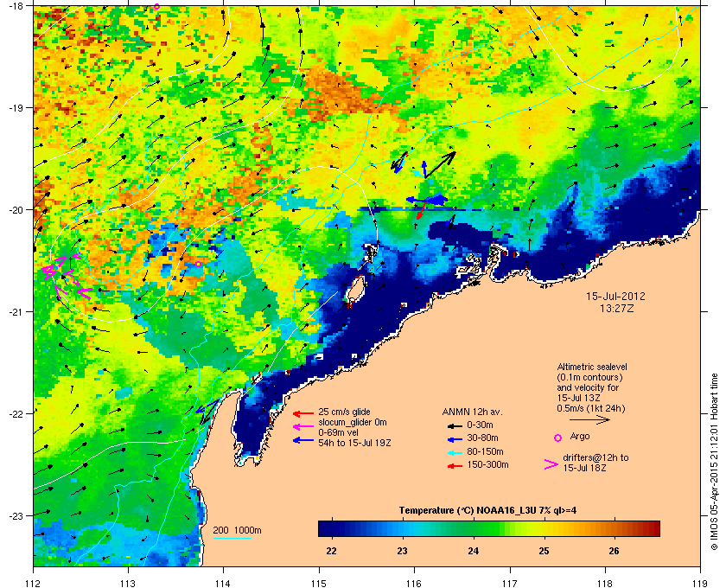Click the magenta Argo circle in legend
This screenshot has height=588, width=726.
tap(558, 438)
